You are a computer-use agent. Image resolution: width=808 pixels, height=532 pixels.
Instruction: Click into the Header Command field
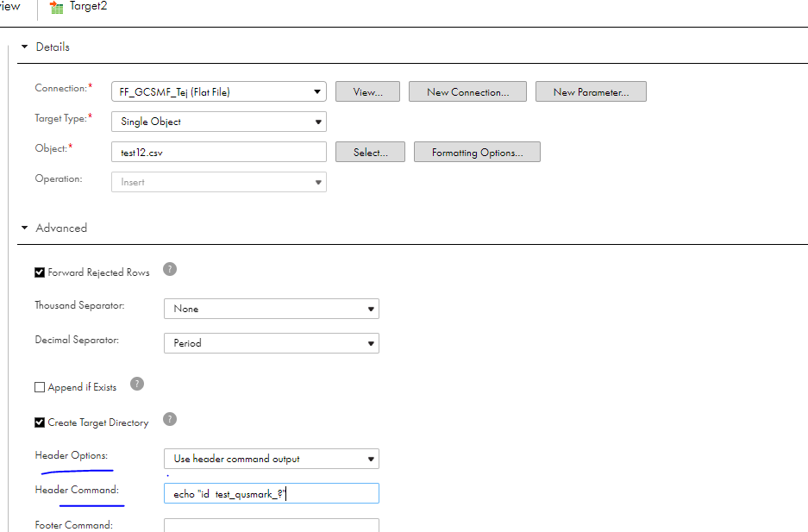pos(272,493)
